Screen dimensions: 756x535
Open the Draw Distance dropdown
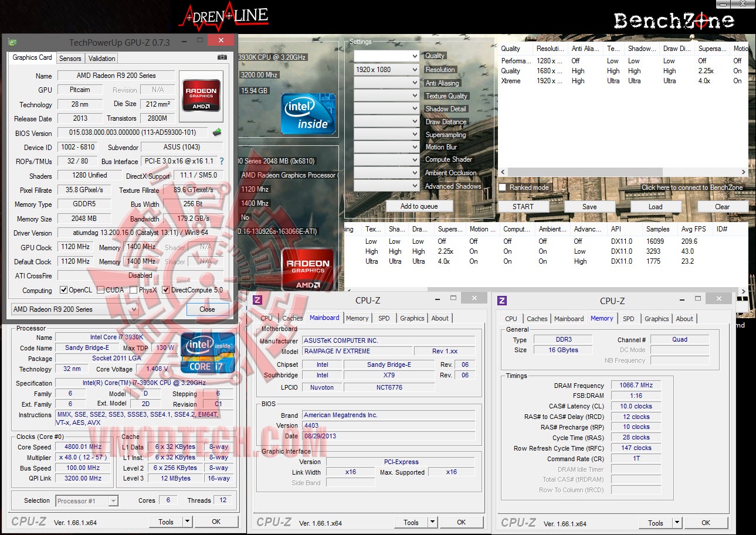[387, 121]
